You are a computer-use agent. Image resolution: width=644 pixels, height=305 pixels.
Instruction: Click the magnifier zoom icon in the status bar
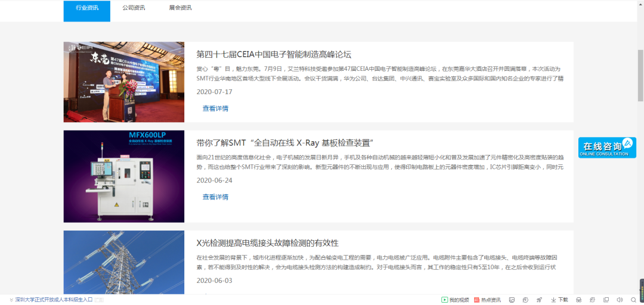(633, 300)
